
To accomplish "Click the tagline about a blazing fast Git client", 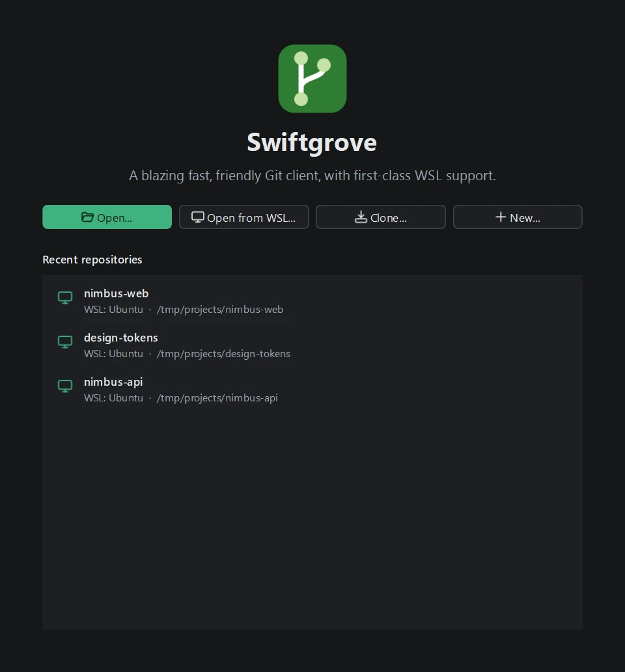I will (x=312, y=176).
